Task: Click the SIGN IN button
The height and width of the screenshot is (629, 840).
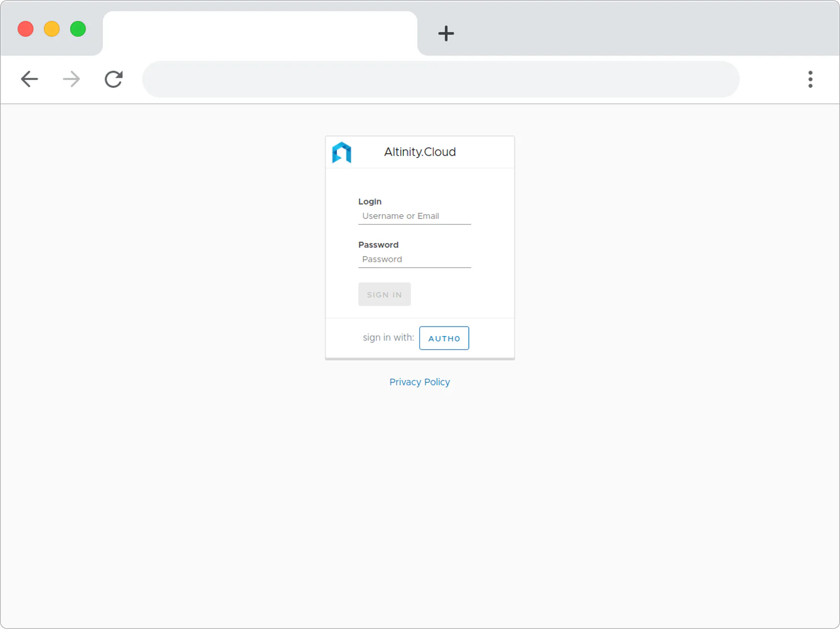Action: (x=385, y=295)
